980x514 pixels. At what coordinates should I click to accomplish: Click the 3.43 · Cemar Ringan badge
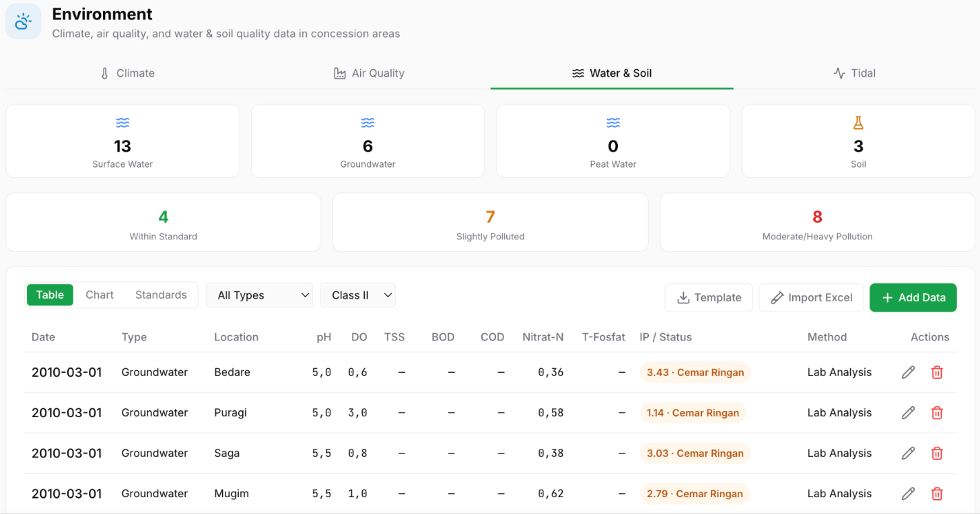click(x=695, y=372)
